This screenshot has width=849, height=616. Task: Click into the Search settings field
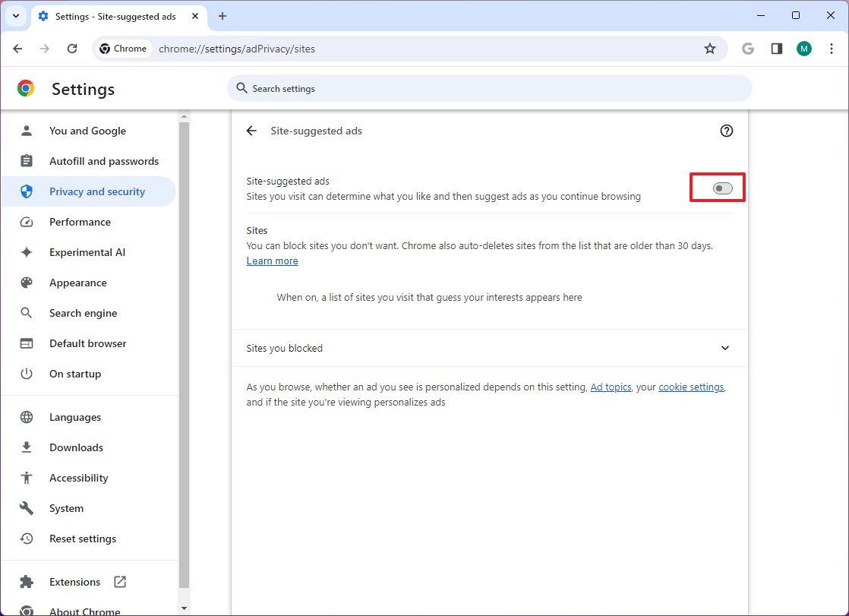pyautogui.click(x=490, y=88)
